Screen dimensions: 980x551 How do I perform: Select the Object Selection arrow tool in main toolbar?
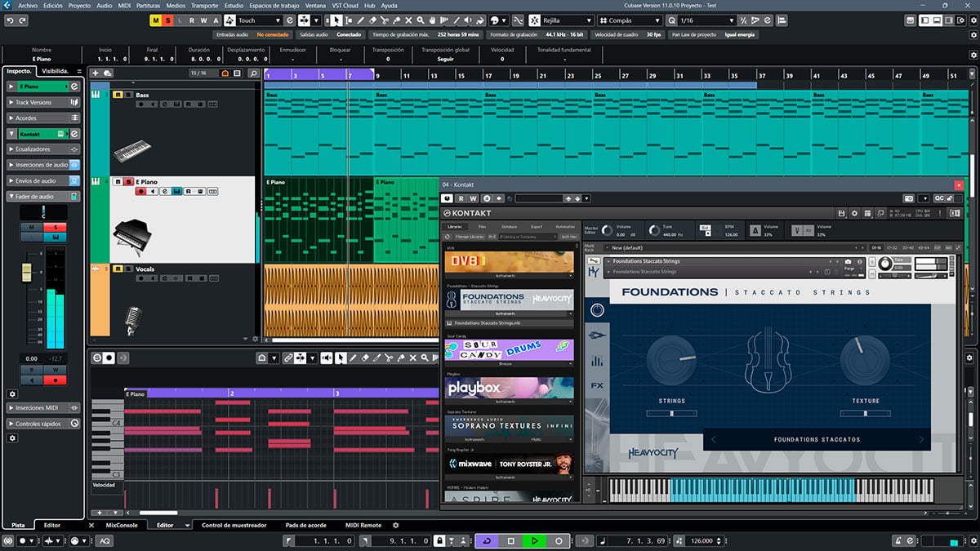(336, 20)
